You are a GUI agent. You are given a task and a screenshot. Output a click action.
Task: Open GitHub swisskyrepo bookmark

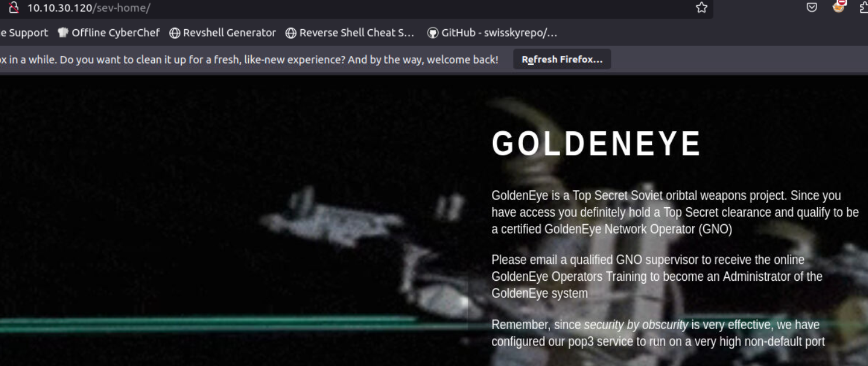tap(492, 33)
